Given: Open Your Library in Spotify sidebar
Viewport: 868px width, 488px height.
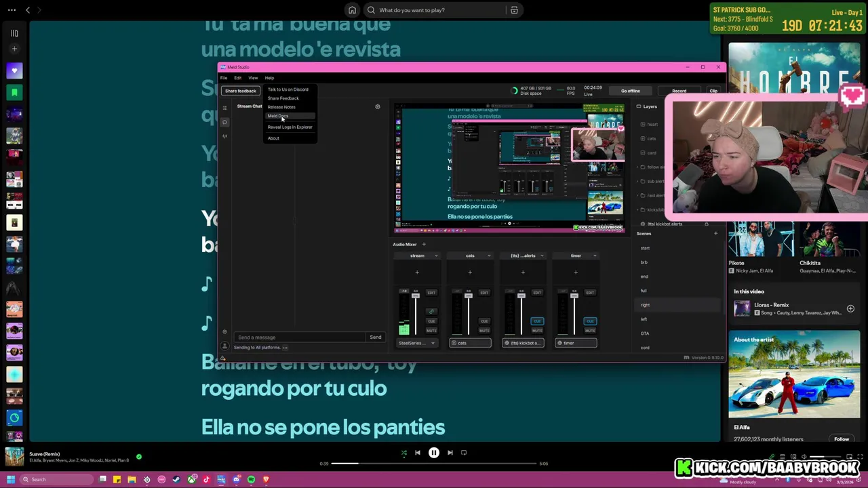Looking at the screenshot, I should click(x=14, y=33).
